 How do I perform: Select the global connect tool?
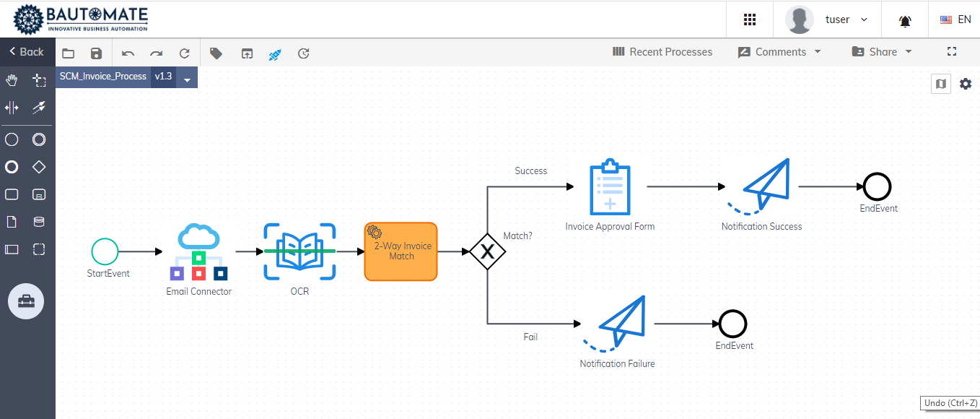[40, 107]
